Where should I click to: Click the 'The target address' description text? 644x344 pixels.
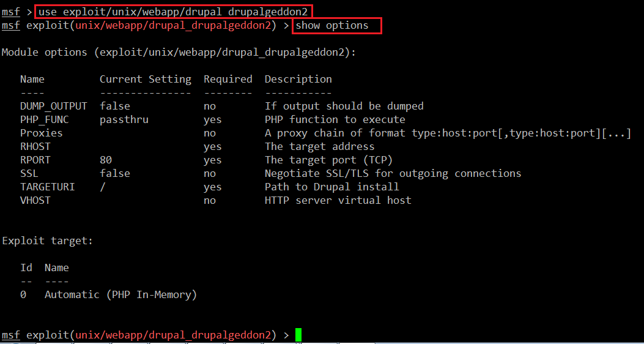tap(319, 146)
